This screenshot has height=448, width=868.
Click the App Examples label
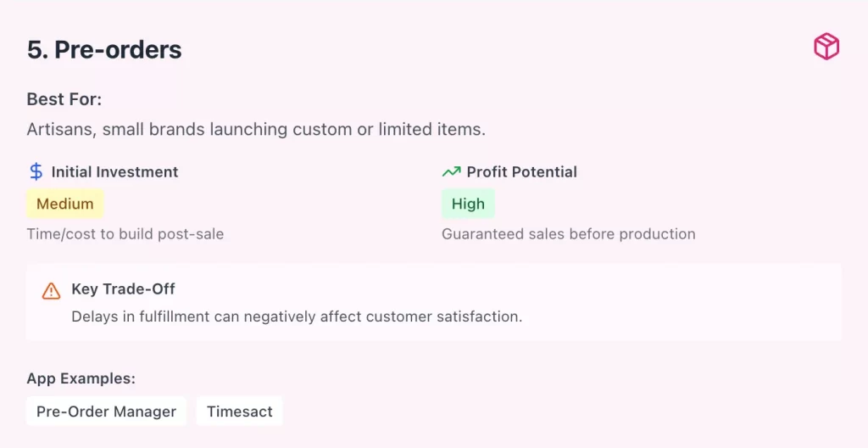coord(81,378)
